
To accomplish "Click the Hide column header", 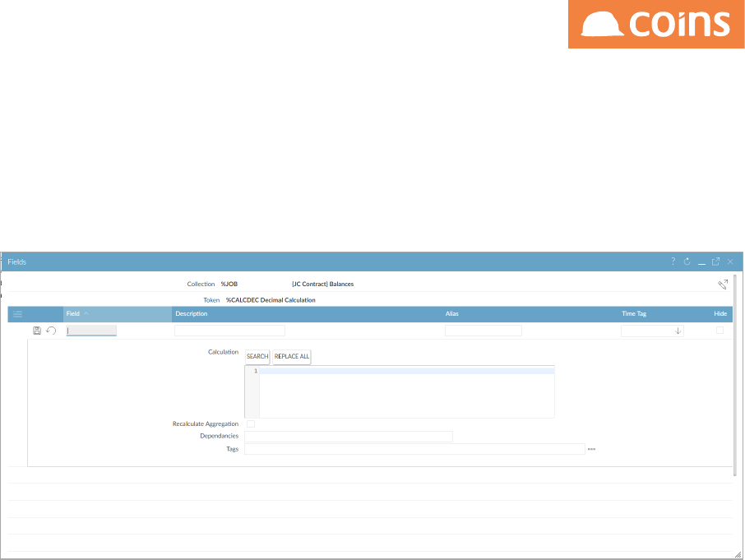I will point(720,314).
